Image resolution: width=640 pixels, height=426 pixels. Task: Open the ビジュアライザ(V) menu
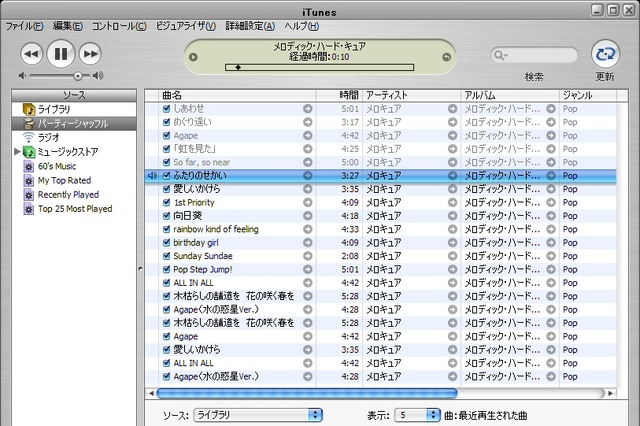point(186,26)
